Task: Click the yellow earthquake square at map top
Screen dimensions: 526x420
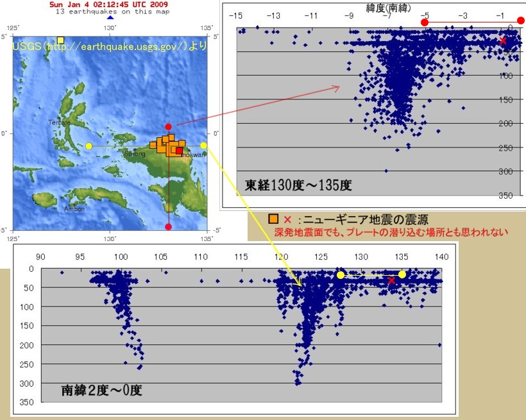Action: 60,40
